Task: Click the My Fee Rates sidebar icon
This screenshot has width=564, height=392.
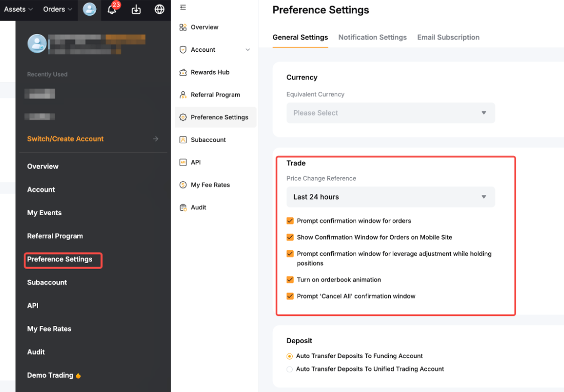Action: click(x=183, y=185)
